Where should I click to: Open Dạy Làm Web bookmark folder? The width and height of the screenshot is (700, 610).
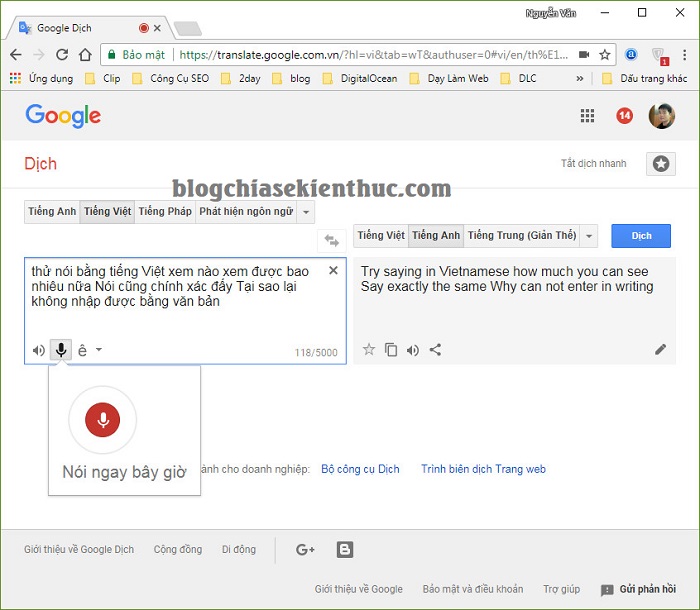coord(449,79)
